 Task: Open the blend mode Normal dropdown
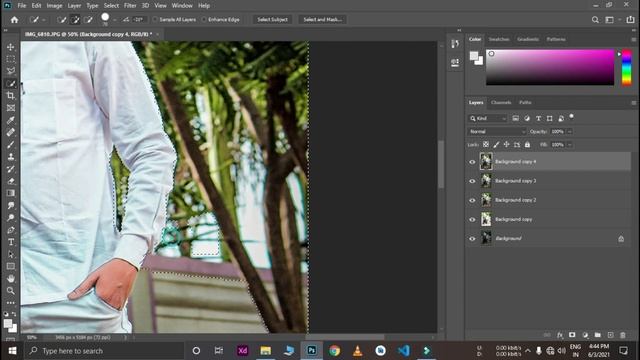(x=497, y=131)
